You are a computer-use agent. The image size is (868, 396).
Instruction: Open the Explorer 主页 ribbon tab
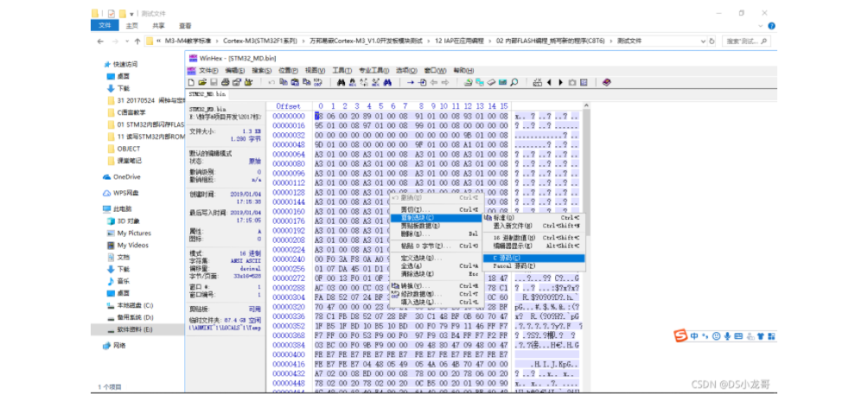[131, 25]
